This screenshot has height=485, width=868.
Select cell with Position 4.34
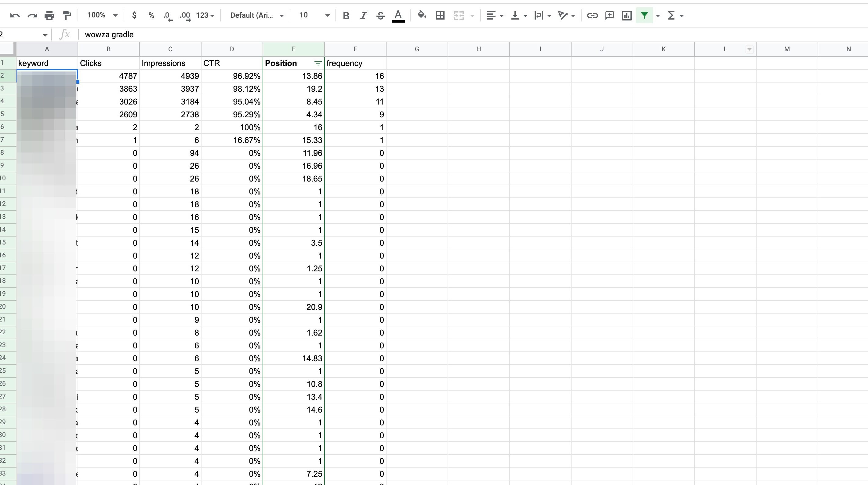(293, 115)
